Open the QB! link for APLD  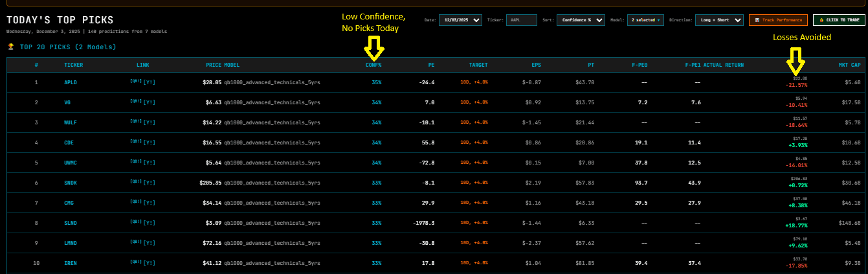[x=135, y=82]
